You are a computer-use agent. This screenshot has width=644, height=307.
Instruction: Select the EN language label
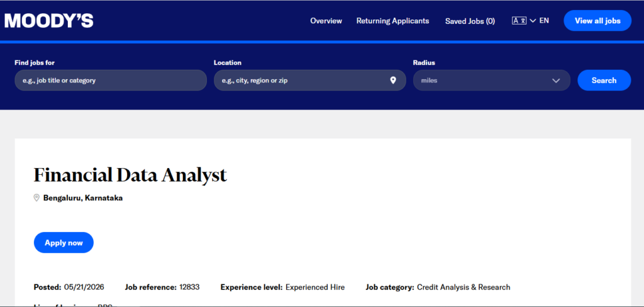coord(544,21)
